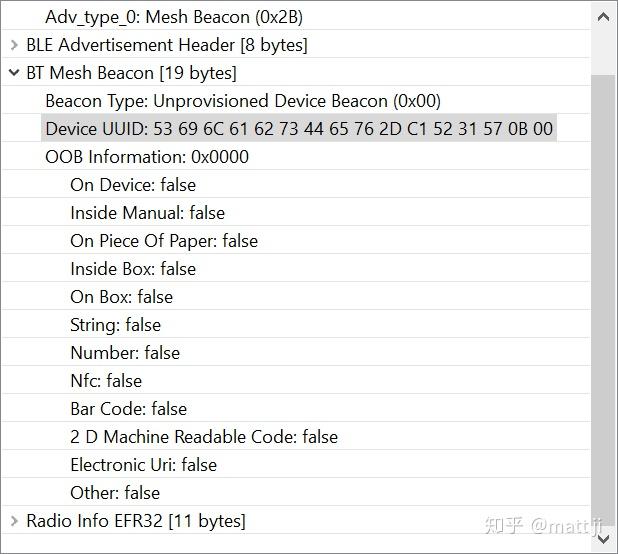Screen dimensions: 618x554
Task: Click 2 D Machine Readable Code entry
Action: (x=204, y=437)
